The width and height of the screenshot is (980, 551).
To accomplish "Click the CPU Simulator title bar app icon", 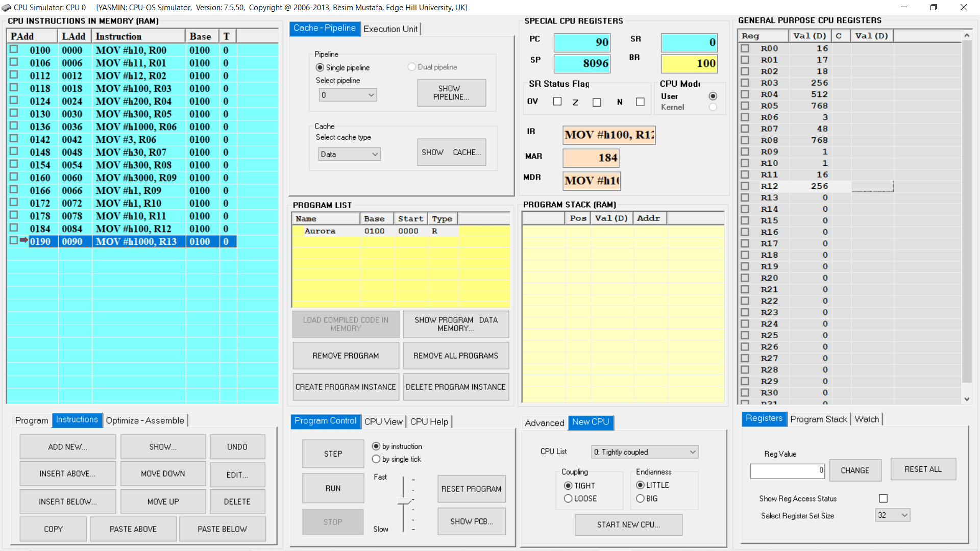I will tap(6, 7).
